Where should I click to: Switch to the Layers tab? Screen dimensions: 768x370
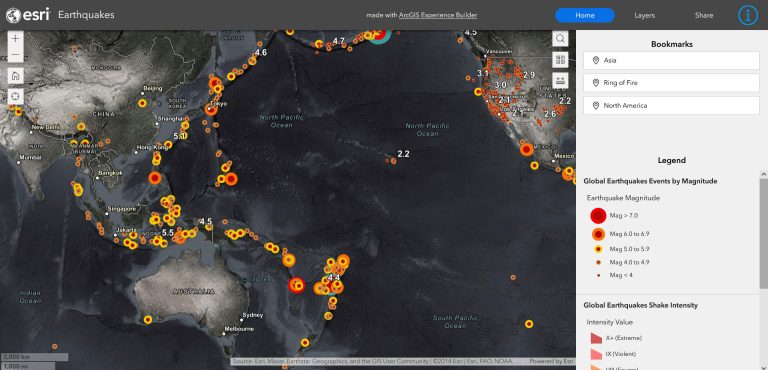[644, 15]
